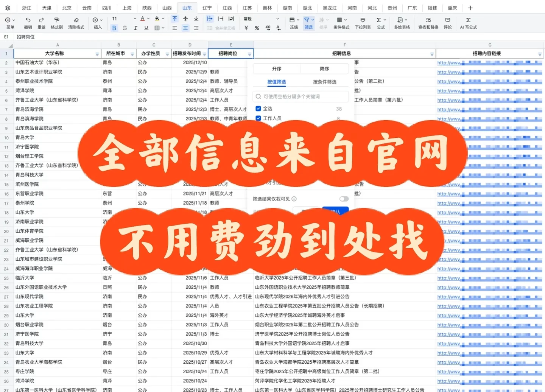Switch to the 浙江 sheet tab
The image size is (545, 392).
(x=26, y=8)
